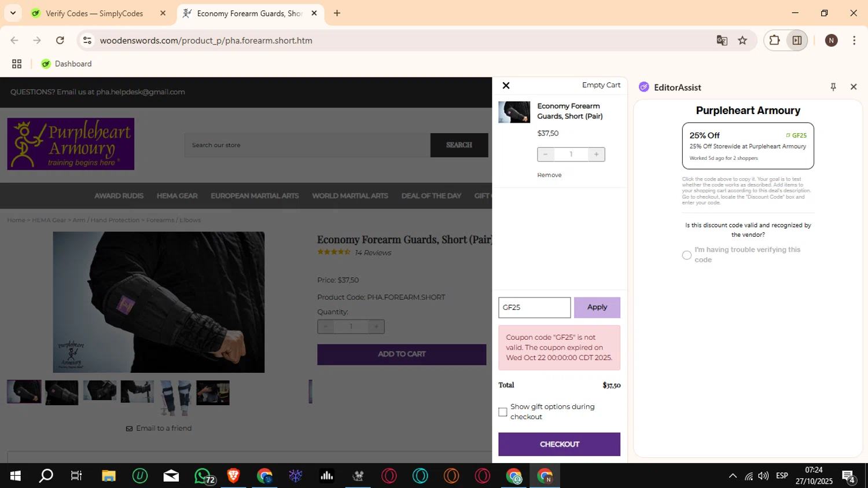The height and width of the screenshot is (488, 868).
Task: Close the EditorAssist side panel
Action: [x=854, y=87]
